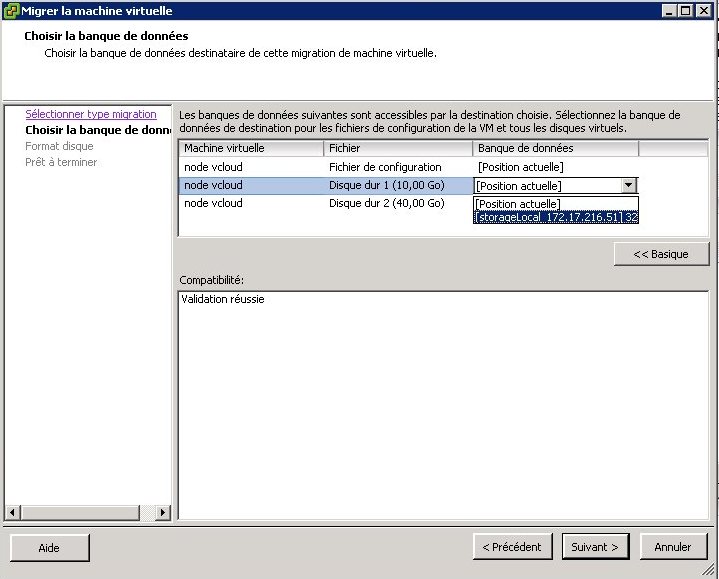Select the Disque dur 2 (40,00 Go) row

pyautogui.click(x=386, y=203)
